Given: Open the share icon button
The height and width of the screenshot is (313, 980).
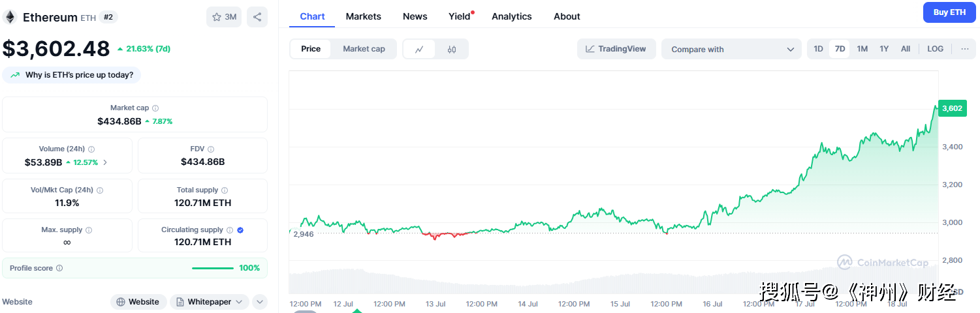Looking at the screenshot, I should point(257,17).
